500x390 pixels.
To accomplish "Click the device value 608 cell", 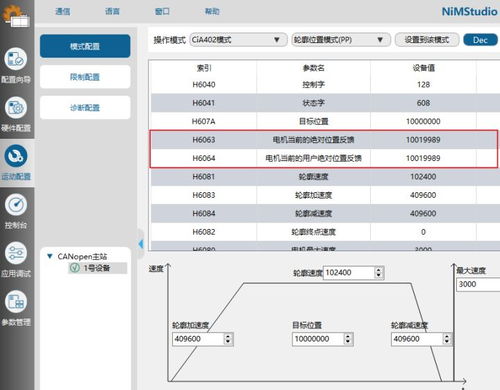I will [423, 103].
